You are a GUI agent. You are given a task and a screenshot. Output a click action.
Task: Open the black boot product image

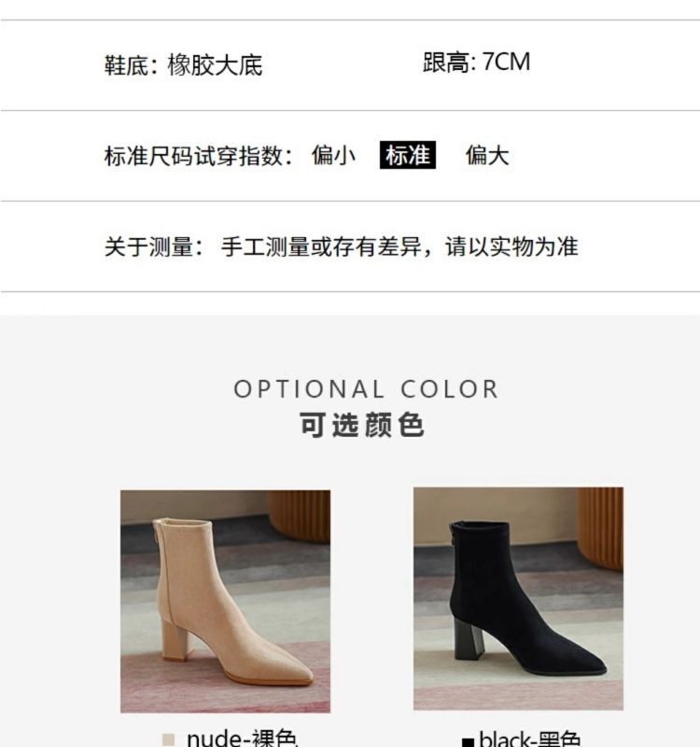pyautogui.click(x=518, y=599)
